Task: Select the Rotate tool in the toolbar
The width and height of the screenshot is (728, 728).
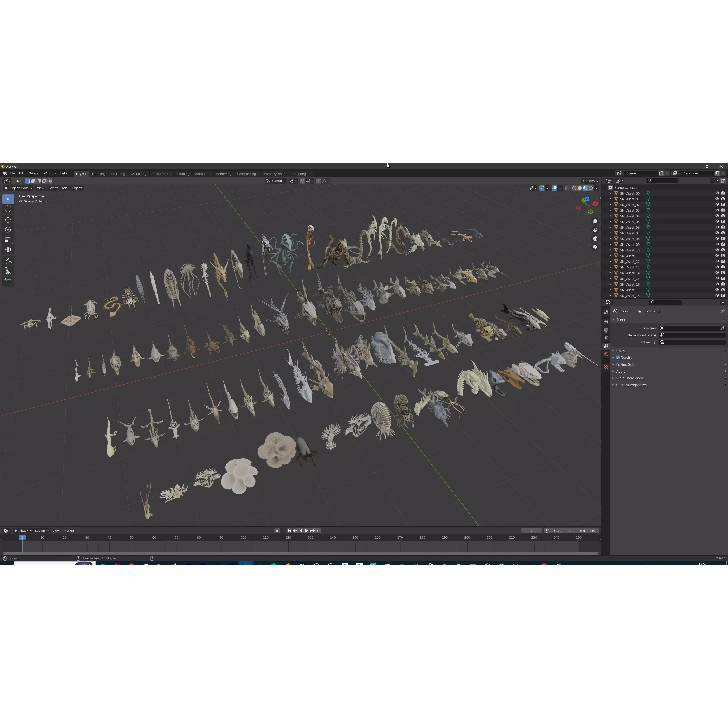Action: (8, 229)
